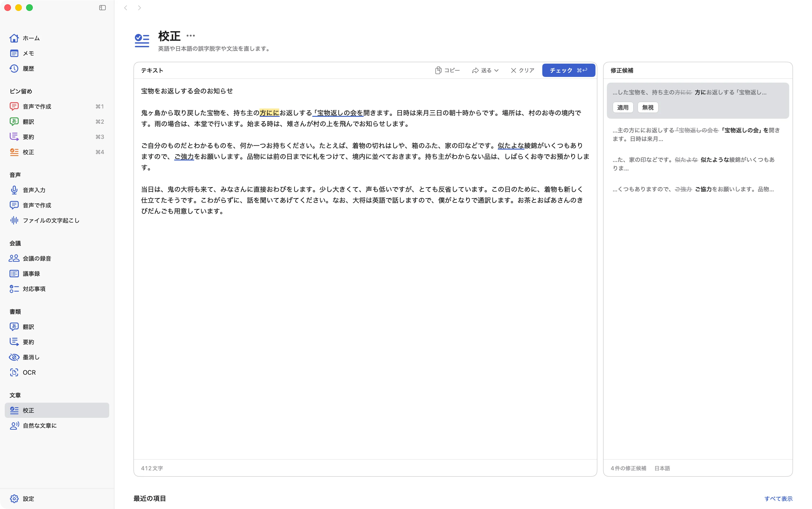Select 音声で作成 under 音声 section
Image resolution: width=812 pixels, height=509 pixels.
(x=57, y=205)
